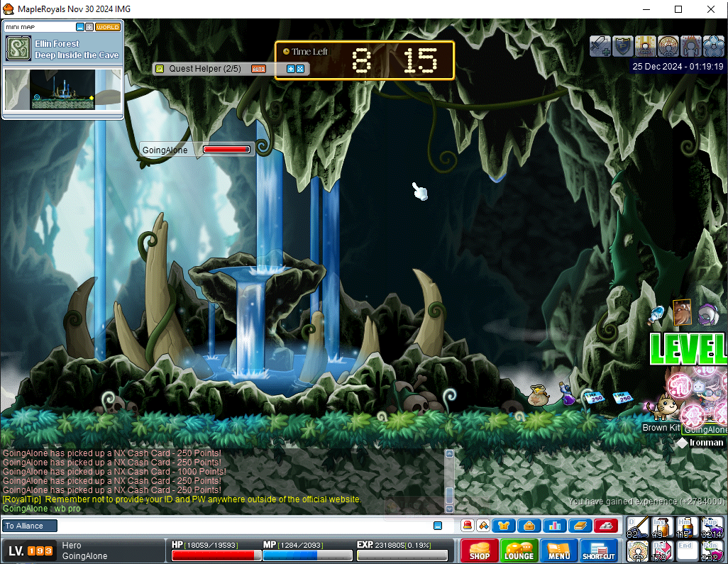Screen dimensions: 728x564
Task: Open the mini map WORLD button
Action: tap(108, 27)
